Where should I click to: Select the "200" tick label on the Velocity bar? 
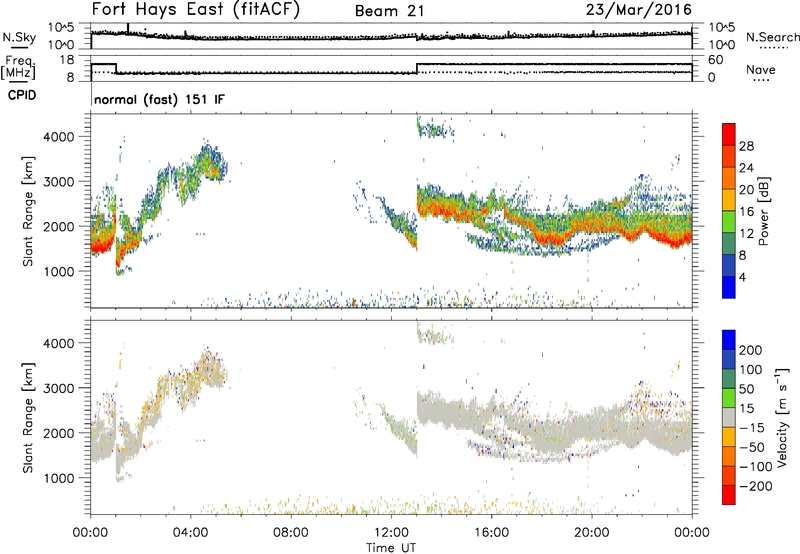point(751,350)
